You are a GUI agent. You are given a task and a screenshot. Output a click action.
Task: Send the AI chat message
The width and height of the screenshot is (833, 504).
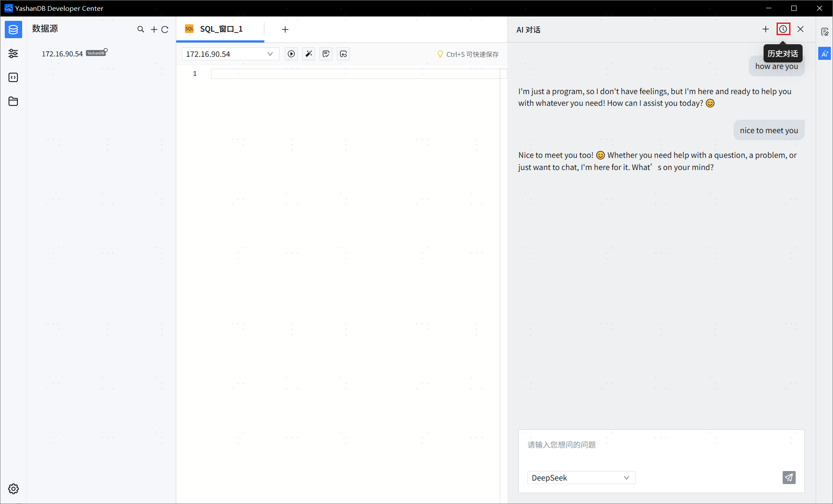point(789,478)
